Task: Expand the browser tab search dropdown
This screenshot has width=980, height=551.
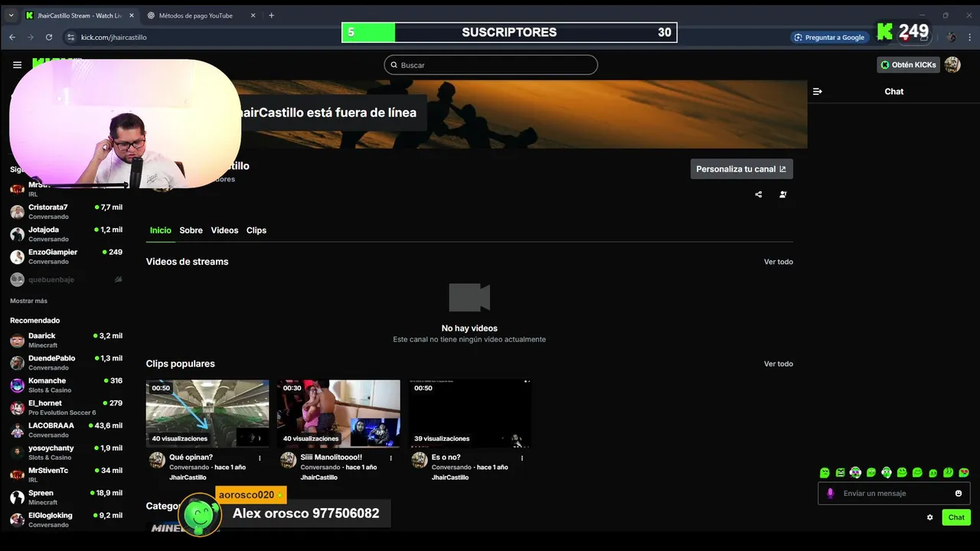Action: tap(11, 15)
